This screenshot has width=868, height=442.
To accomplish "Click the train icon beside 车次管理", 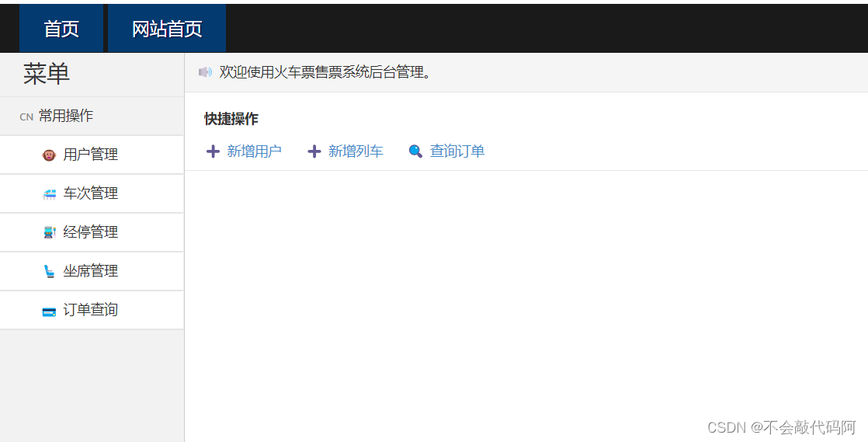I will [x=49, y=194].
